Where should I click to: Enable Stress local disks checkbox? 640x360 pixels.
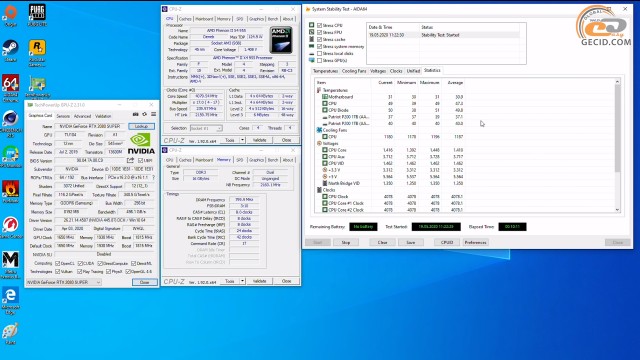click(320, 53)
